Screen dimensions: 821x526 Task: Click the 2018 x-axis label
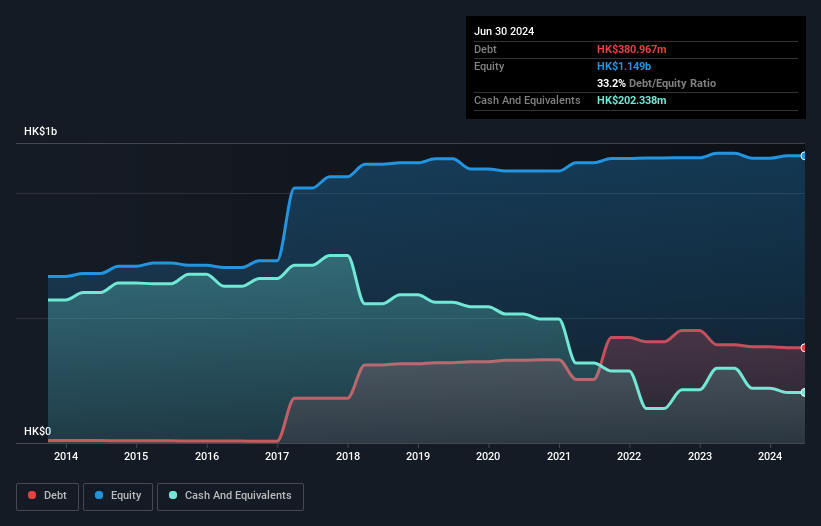point(348,456)
